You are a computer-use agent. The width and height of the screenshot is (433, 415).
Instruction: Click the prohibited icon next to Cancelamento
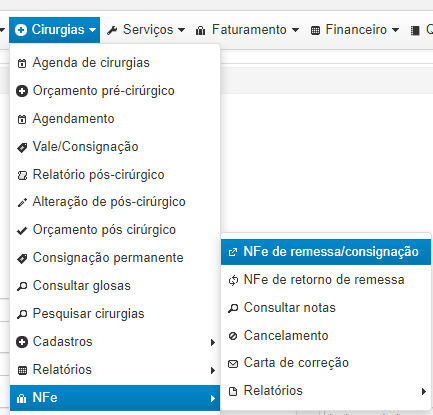click(x=233, y=336)
